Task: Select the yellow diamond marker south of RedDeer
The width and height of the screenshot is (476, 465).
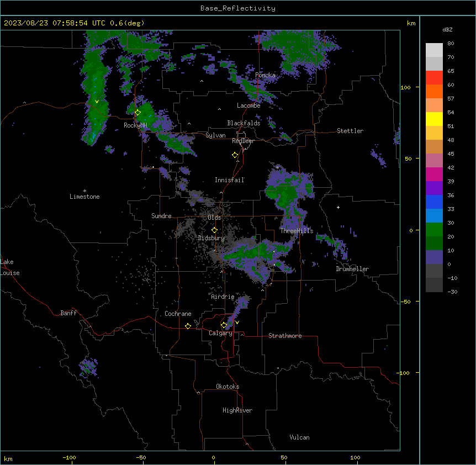Action: (235, 155)
